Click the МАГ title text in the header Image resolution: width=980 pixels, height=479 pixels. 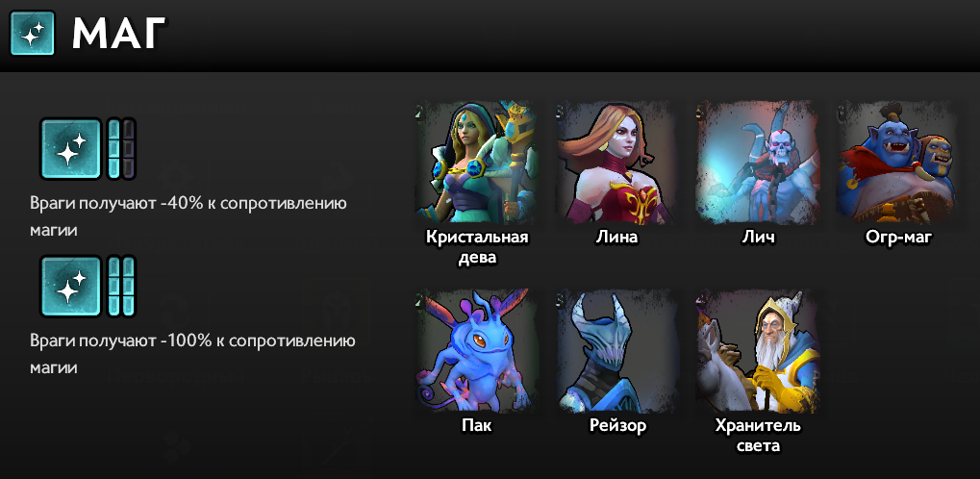(118, 34)
